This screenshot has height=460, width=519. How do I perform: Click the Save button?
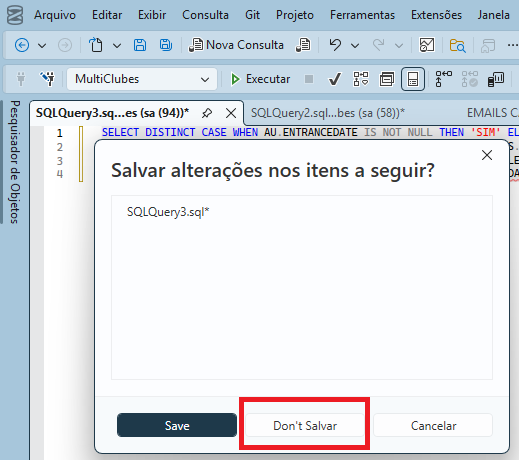point(177,425)
